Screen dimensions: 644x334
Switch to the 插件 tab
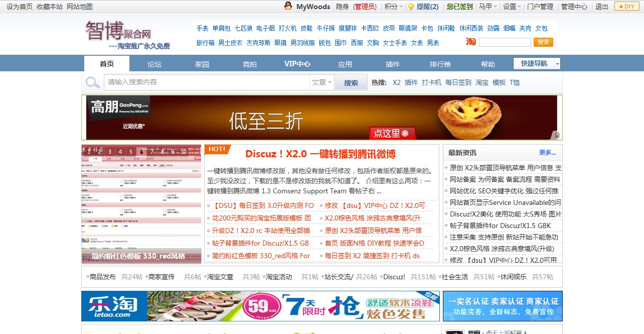[x=393, y=64]
